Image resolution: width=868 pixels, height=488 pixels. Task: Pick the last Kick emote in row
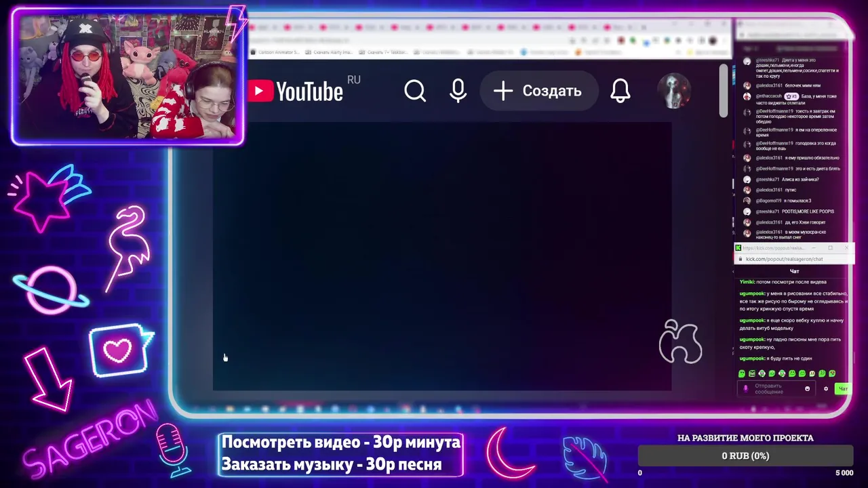[832, 373]
